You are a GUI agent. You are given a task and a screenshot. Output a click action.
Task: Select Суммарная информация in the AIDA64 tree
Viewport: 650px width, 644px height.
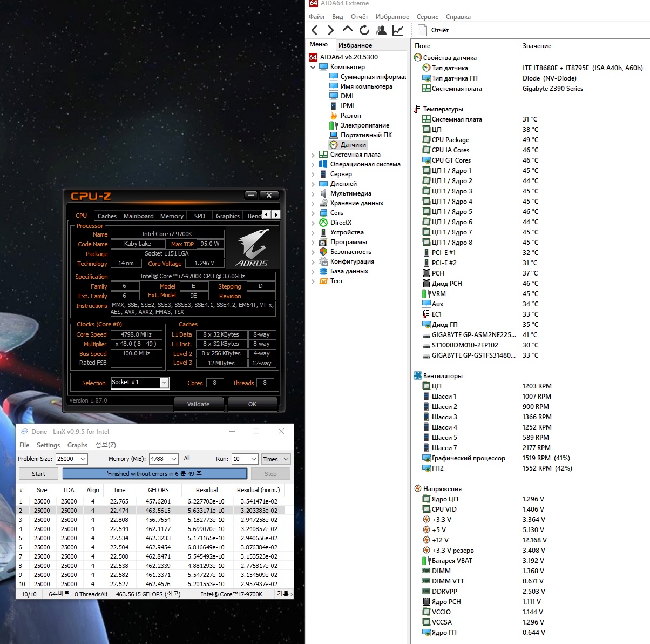click(368, 77)
